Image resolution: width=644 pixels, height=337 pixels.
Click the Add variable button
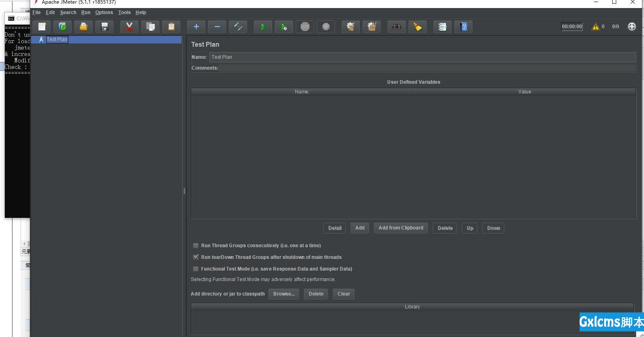pos(360,228)
